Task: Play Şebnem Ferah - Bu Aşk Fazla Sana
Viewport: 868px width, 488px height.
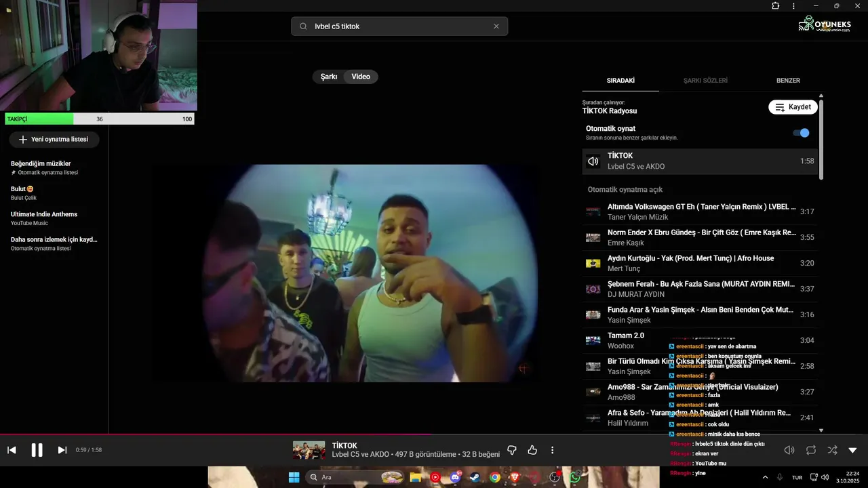Action: pyautogui.click(x=700, y=289)
